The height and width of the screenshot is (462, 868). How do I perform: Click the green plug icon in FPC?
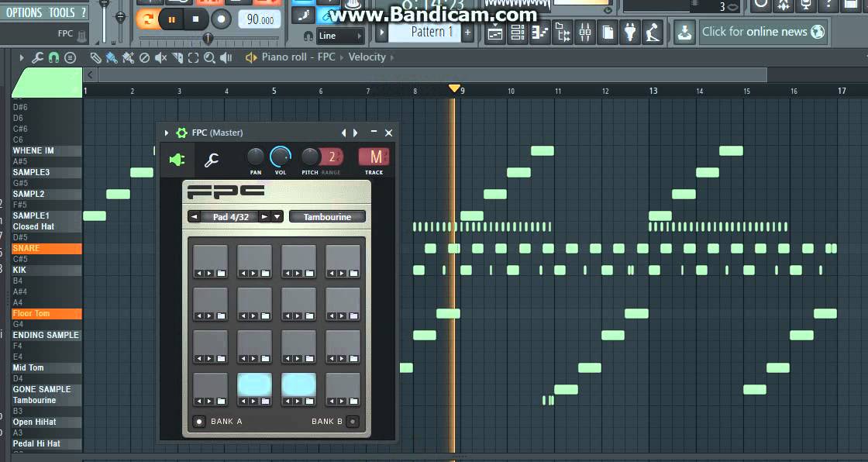coord(177,160)
